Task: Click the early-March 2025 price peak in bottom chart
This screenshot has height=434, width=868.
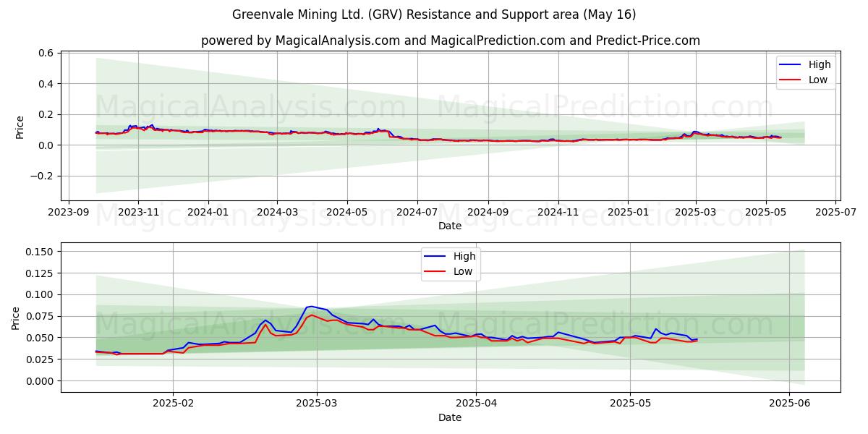Action: (311, 307)
